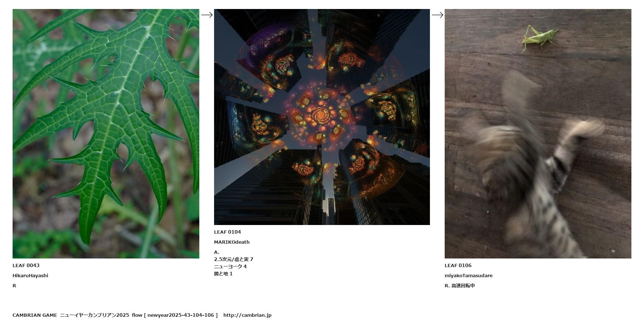
Task: Select the tag 2.5次元/虚と実 7
Action: (233, 259)
